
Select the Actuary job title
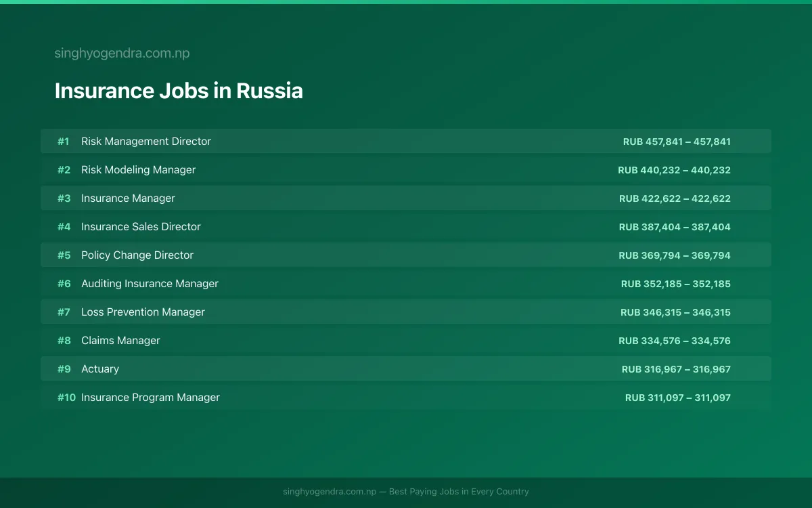coord(100,369)
